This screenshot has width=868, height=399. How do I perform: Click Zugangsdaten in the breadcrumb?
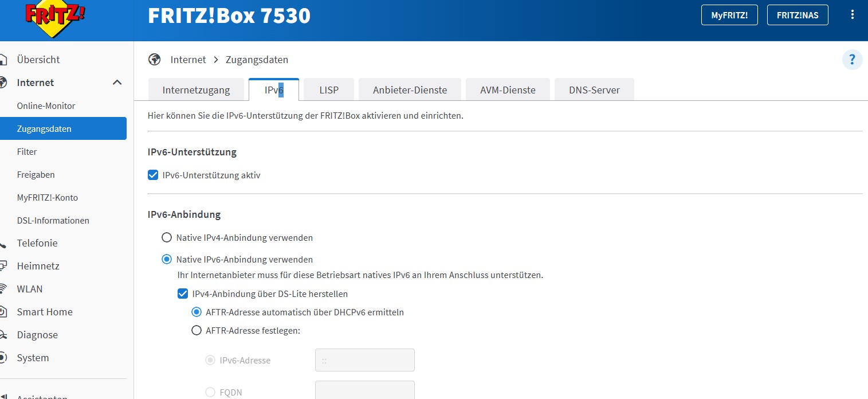point(257,60)
